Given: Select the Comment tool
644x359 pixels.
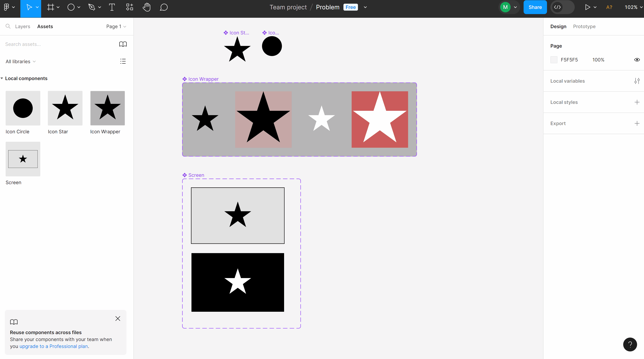Looking at the screenshot, I should [164, 7].
